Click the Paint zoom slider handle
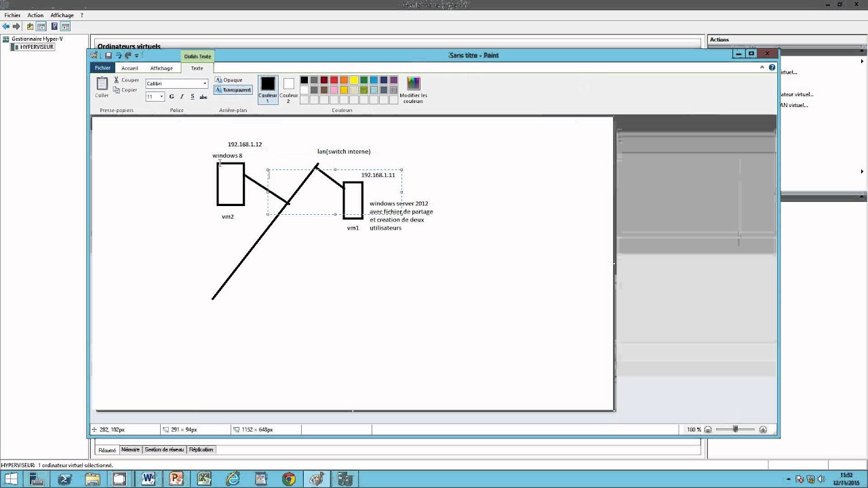 coord(735,430)
